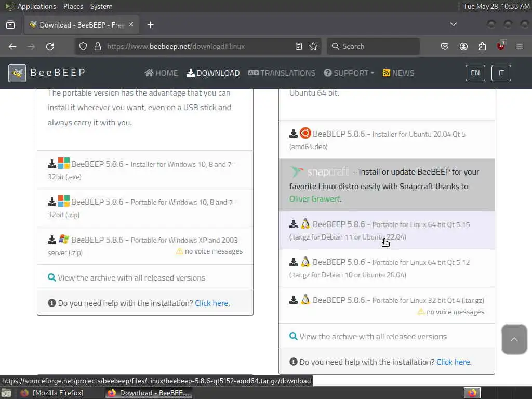Open the Places menu

click(x=73, y=6)
